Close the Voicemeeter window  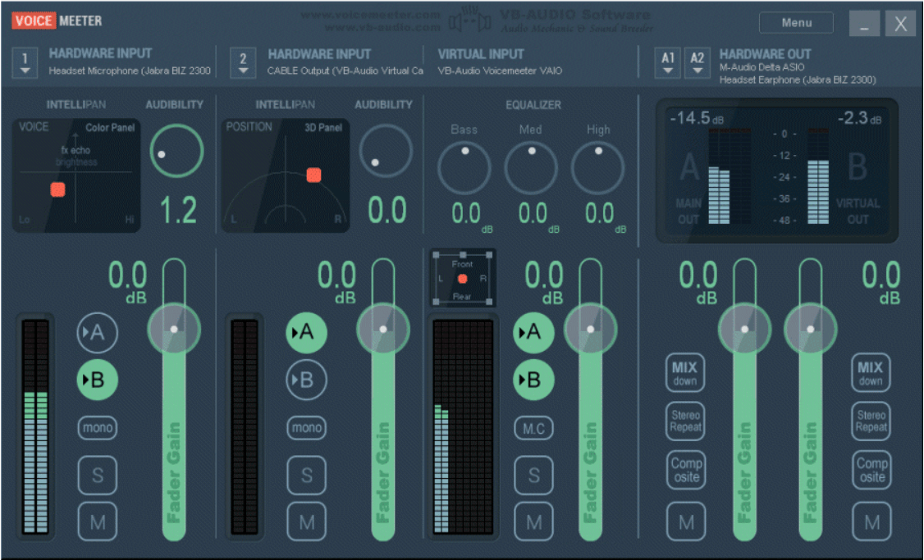pyautogui.click(x=900, y=24)
